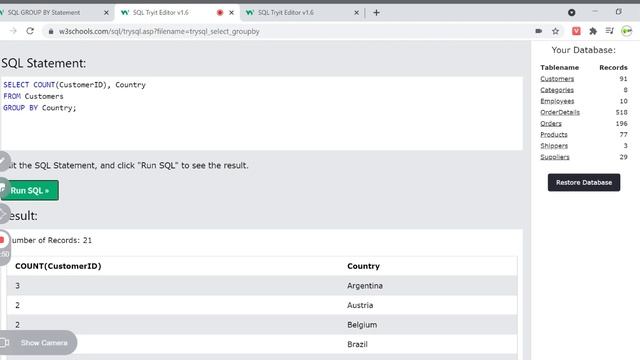Screen dimensions: 640x360
Task: View site security lock info
Action: pos(51,31)
